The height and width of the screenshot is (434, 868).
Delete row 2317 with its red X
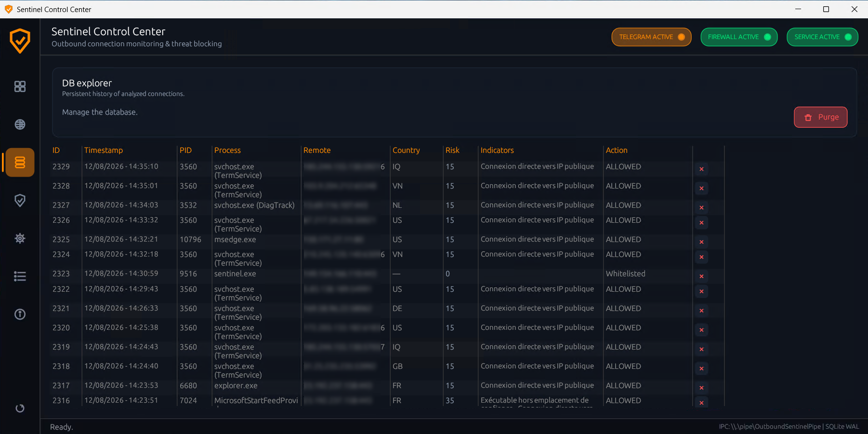pos(701,388)
